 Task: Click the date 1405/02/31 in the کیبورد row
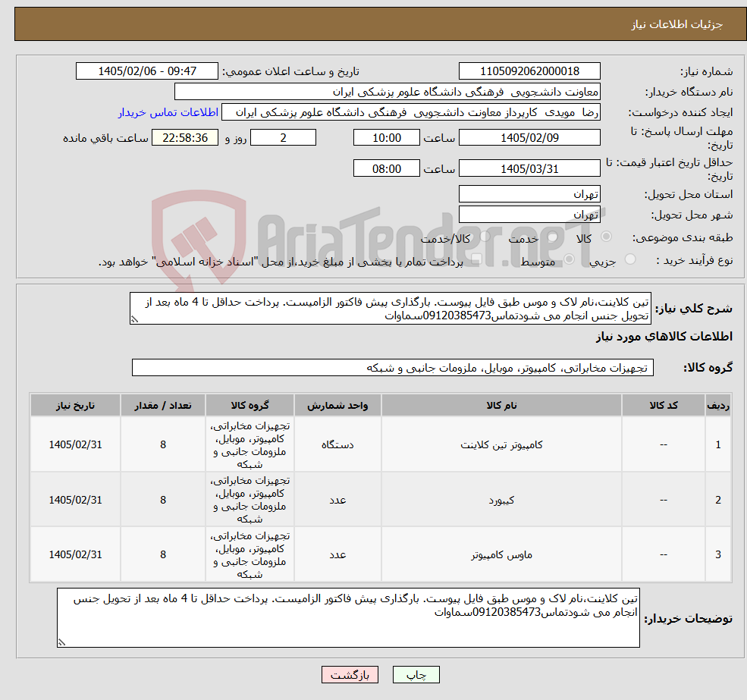[x=75, y=500]
